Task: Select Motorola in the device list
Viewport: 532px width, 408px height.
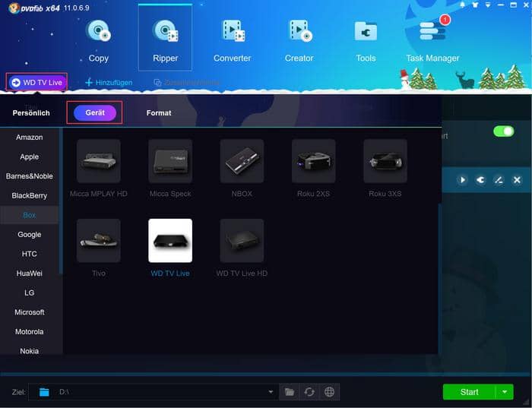Action: (x=30, y=332)
